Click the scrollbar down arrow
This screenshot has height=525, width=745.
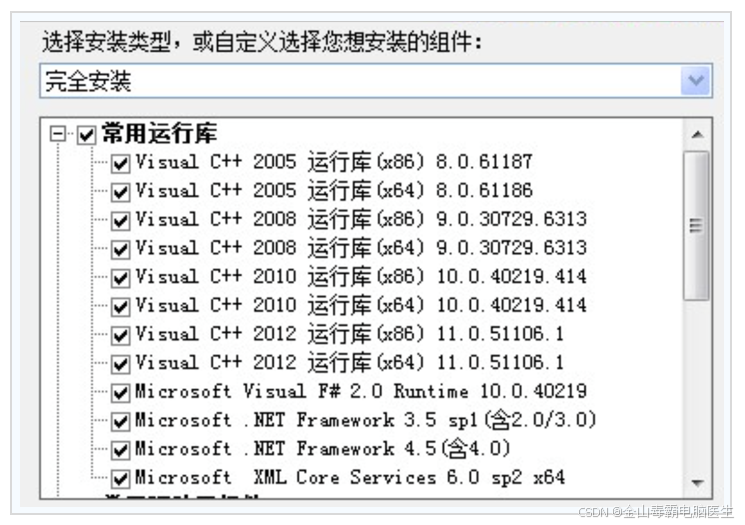coord(697,483)
